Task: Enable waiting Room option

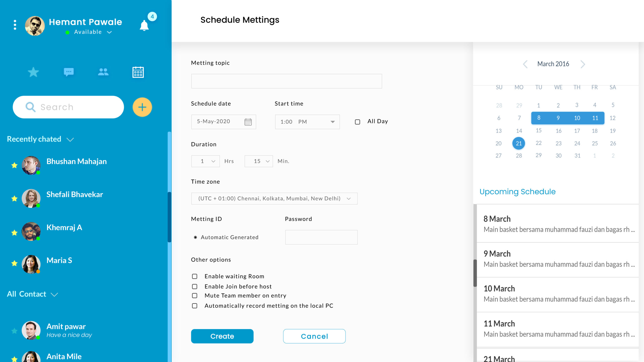Action: [195, 276]
